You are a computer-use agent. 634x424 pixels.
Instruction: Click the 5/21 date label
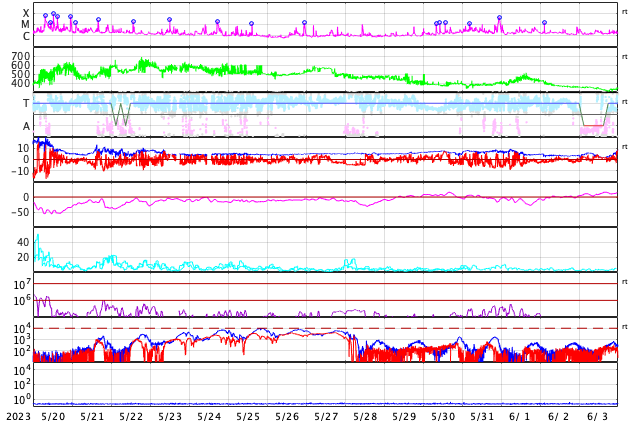click(x=92, y=417)
